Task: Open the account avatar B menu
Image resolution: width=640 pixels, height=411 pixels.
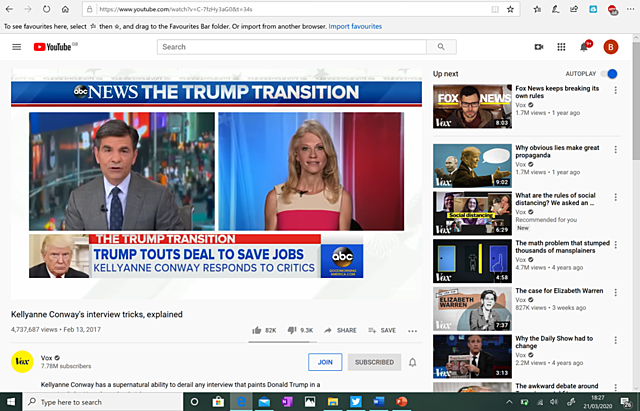Action: coord(611,47)
